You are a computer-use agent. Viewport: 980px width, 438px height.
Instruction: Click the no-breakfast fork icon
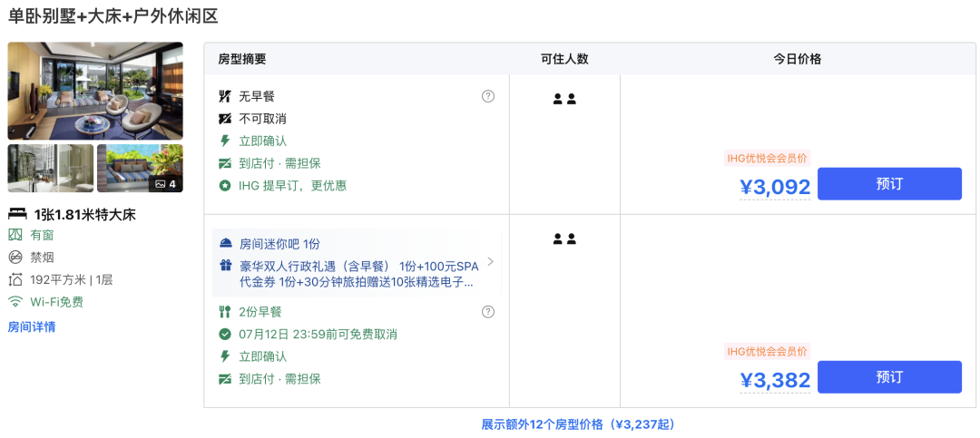[x=225, y=96]
